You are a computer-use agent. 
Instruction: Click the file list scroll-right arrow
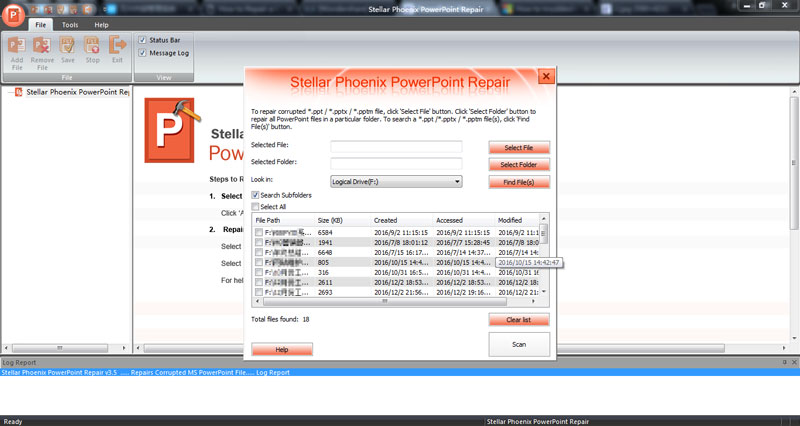pos(534,302)
